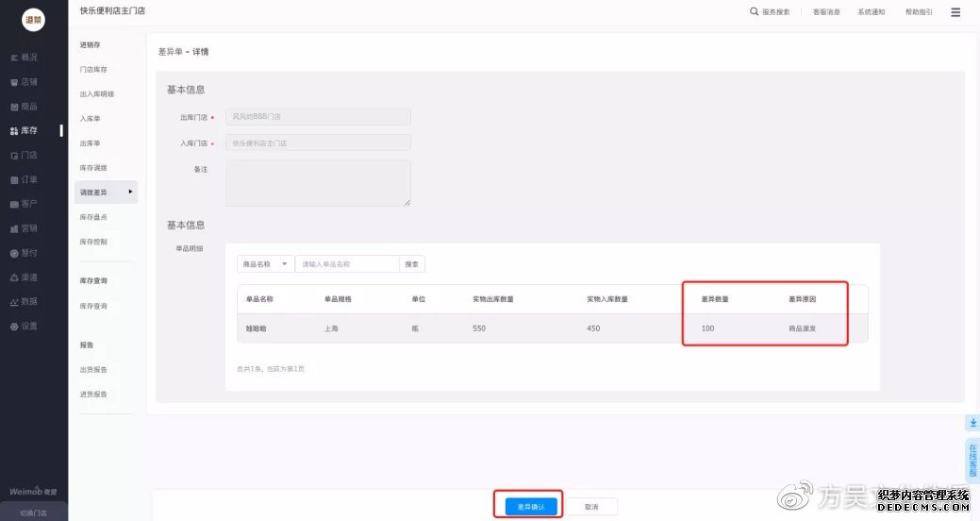Click the 100 difference quantity cell
The image size is (980, 521).
pyautogui.click(x=707, y=328)
